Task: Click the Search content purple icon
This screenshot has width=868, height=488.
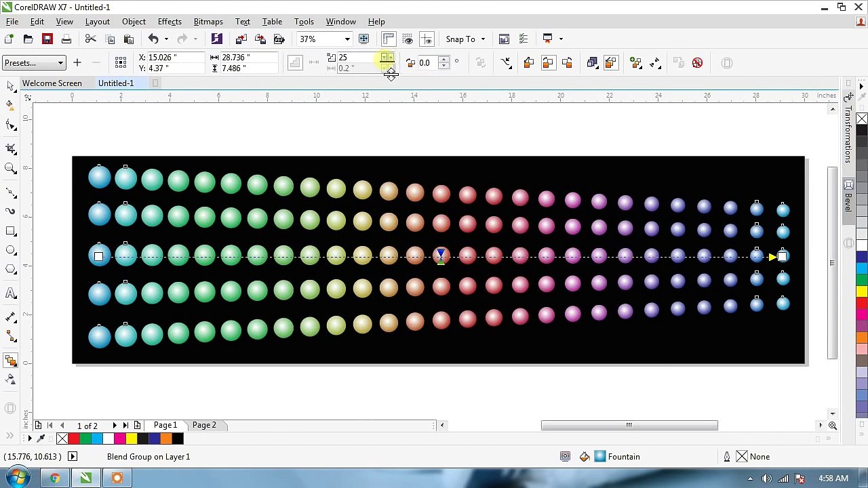Action: pyautogui.click(x=216, y=39)
